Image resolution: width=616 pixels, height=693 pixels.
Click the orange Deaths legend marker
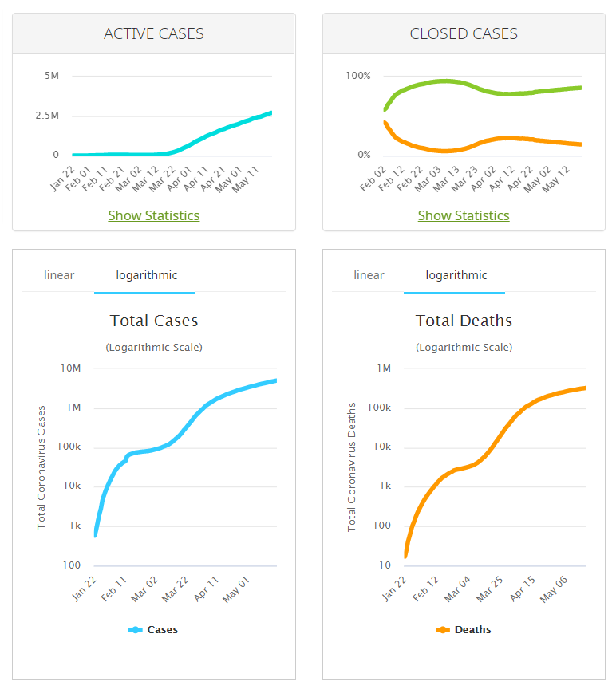(x=443, y=630)
